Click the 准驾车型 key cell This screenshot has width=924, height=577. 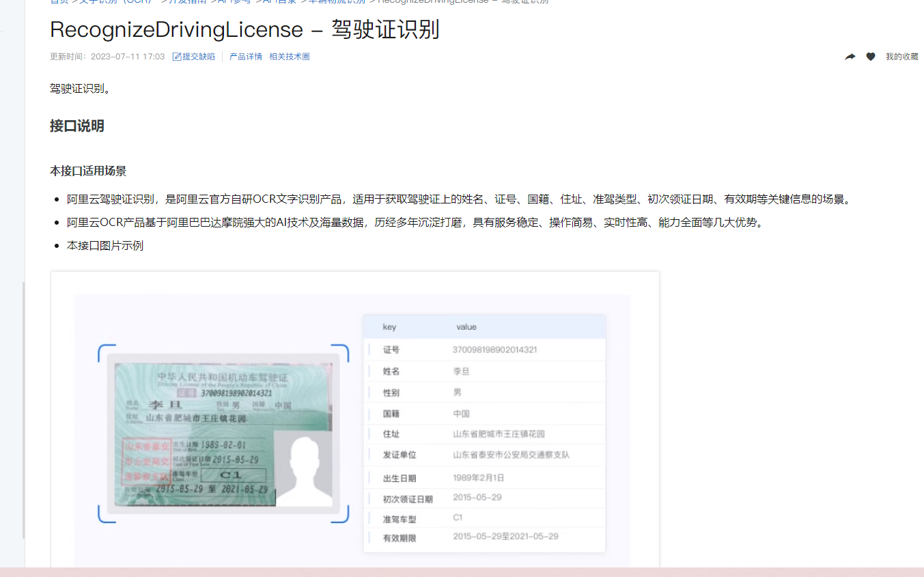(x=400, y=520)
